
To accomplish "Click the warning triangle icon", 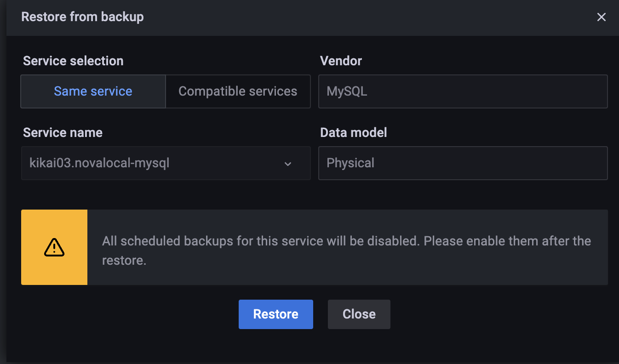I will click(x=54, y=247).
